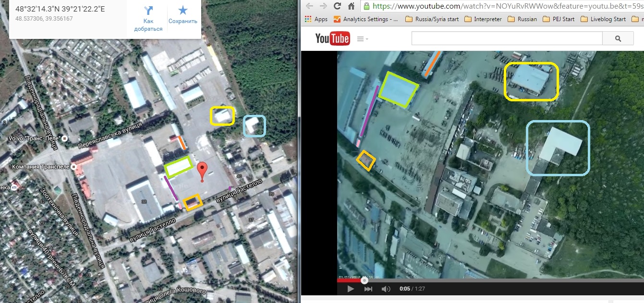
Task: Mute the video volume
Action: click(386, 289)
